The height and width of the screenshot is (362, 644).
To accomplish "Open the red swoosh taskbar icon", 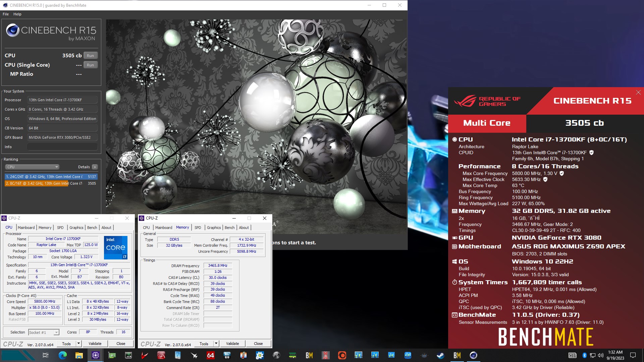I will point(145,355).
